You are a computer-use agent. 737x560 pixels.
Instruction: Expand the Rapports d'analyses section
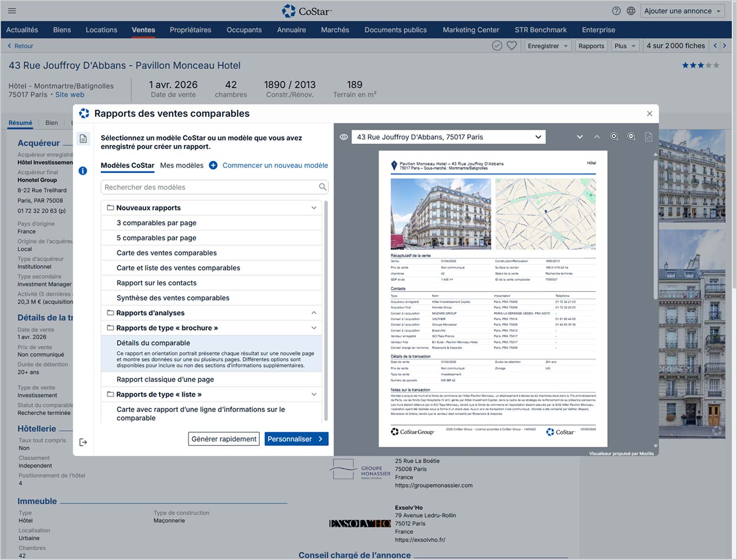point(314,313)
